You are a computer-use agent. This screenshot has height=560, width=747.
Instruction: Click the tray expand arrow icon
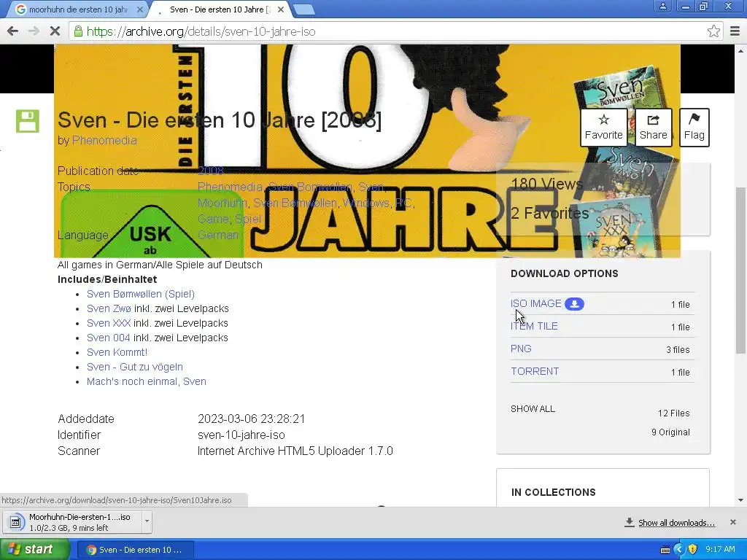pos(679,550)
